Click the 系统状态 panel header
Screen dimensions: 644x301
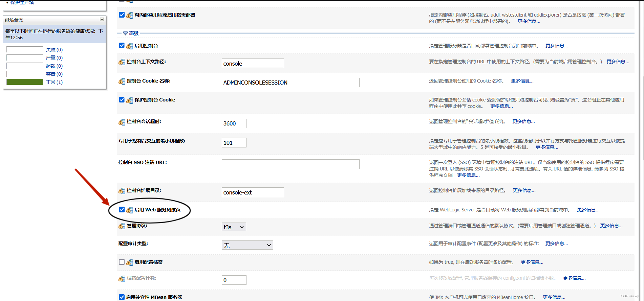(x=54, y=20)
